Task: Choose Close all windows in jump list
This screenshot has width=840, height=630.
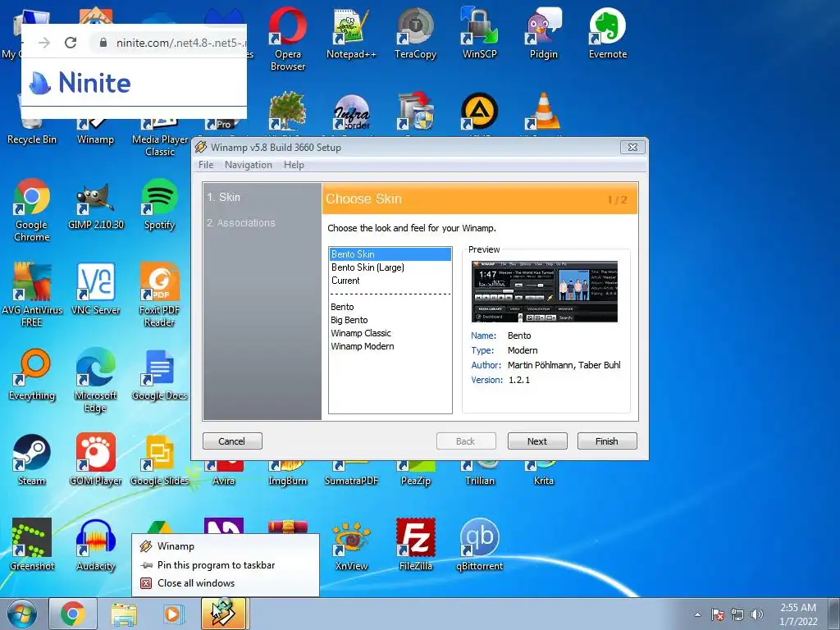Action: click(x=225, y=583)
